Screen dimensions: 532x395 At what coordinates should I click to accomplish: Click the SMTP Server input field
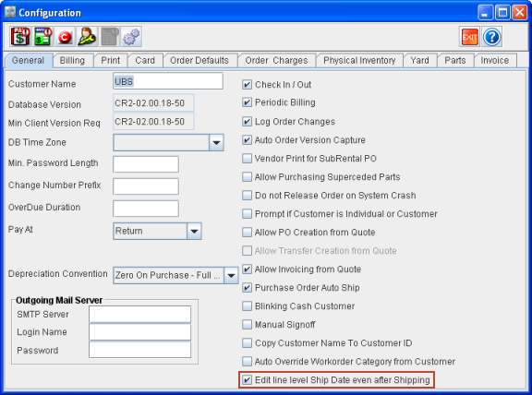[139, 315]
